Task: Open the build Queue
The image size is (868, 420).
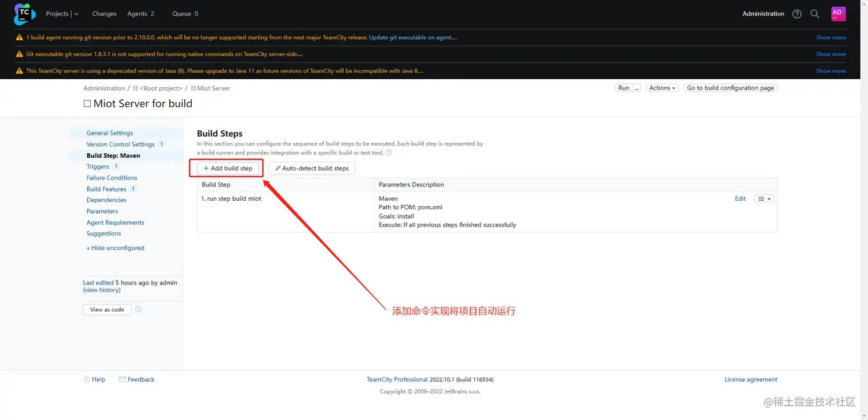Action: tap(185, 14)
